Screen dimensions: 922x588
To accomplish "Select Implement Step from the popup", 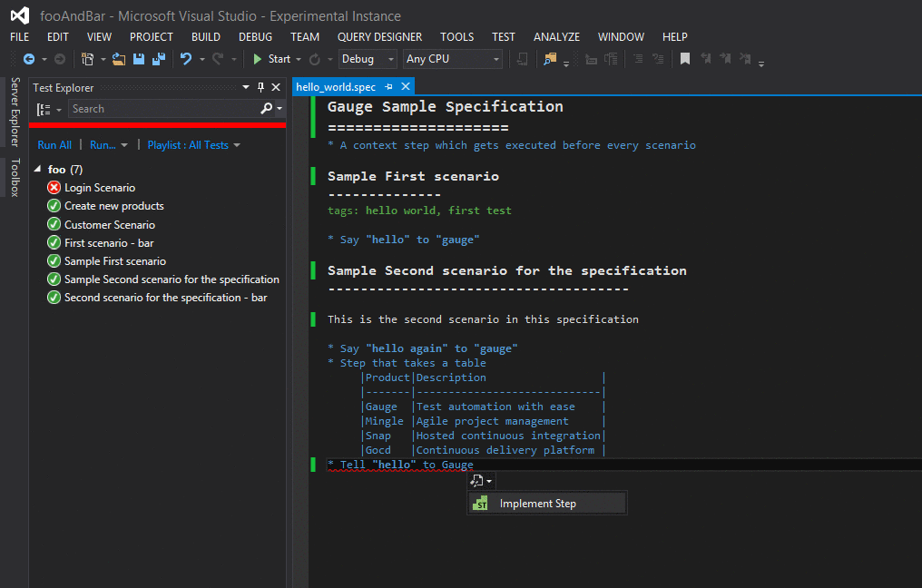I will tap(537, 504).
